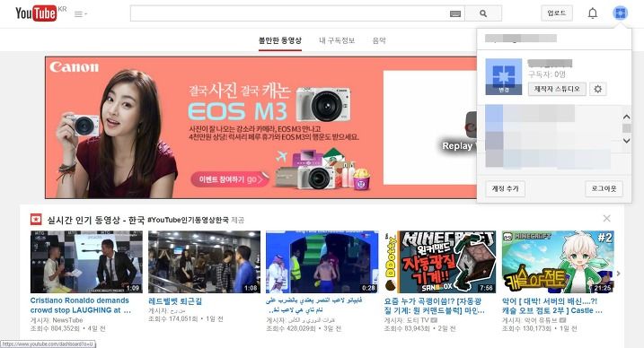Open NewsTube channel link
Screen dimensions: 644x348
tap(67, 320)
